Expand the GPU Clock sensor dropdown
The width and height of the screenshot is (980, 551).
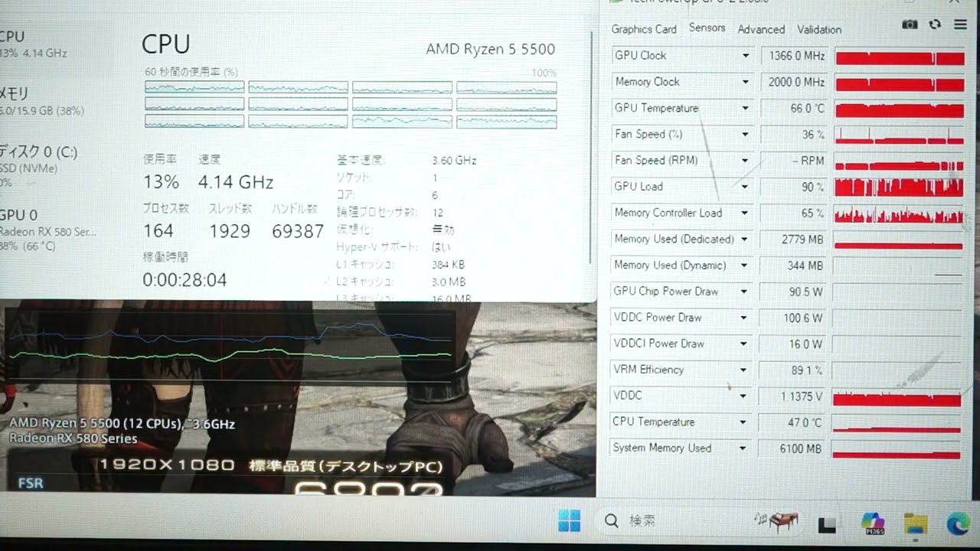tap(745, 56)
